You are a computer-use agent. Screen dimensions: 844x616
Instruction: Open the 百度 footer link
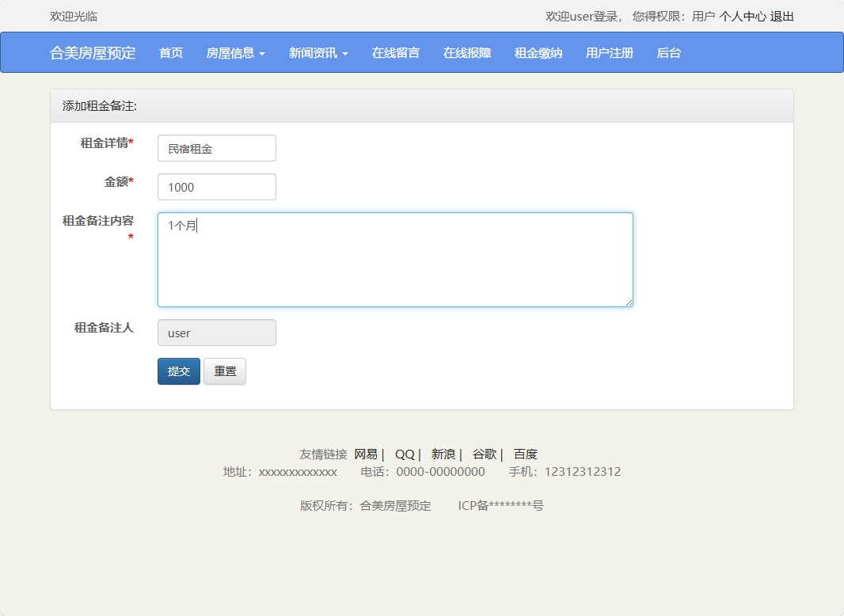527,454
